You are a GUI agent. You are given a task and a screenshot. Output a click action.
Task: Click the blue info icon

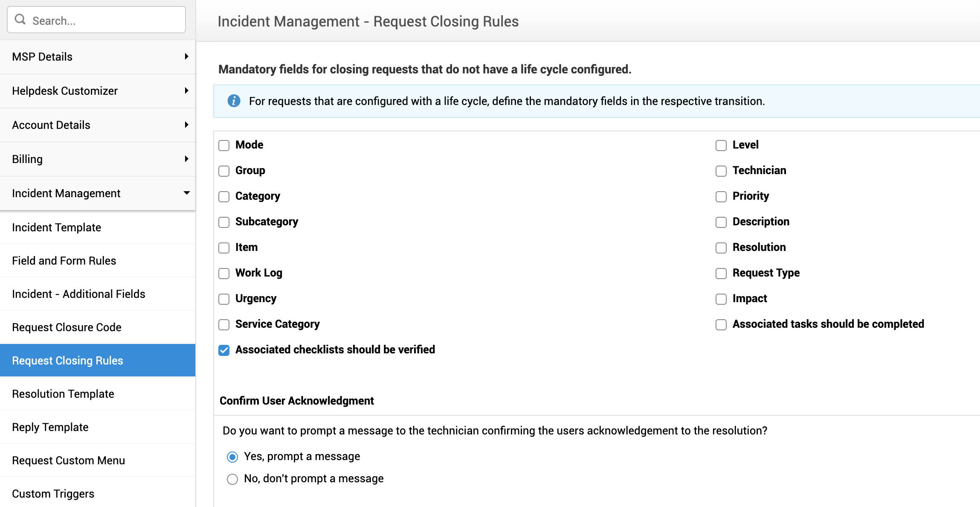point(234,101)
